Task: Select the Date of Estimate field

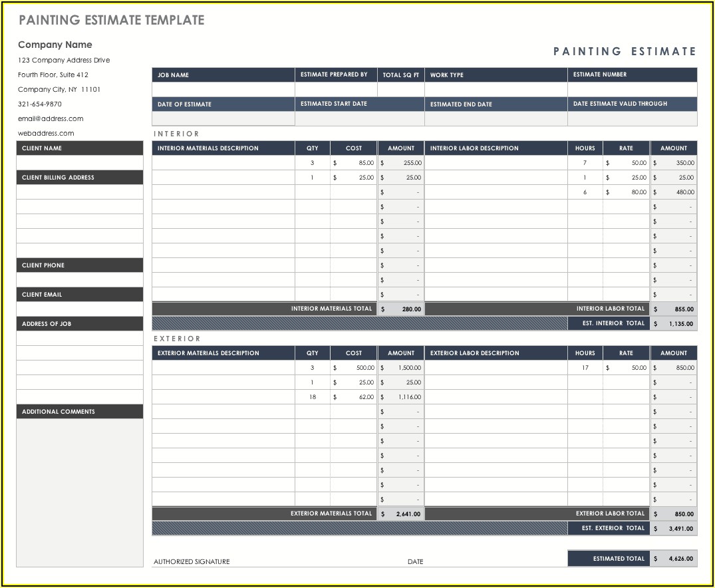Action: coord(223,119)
